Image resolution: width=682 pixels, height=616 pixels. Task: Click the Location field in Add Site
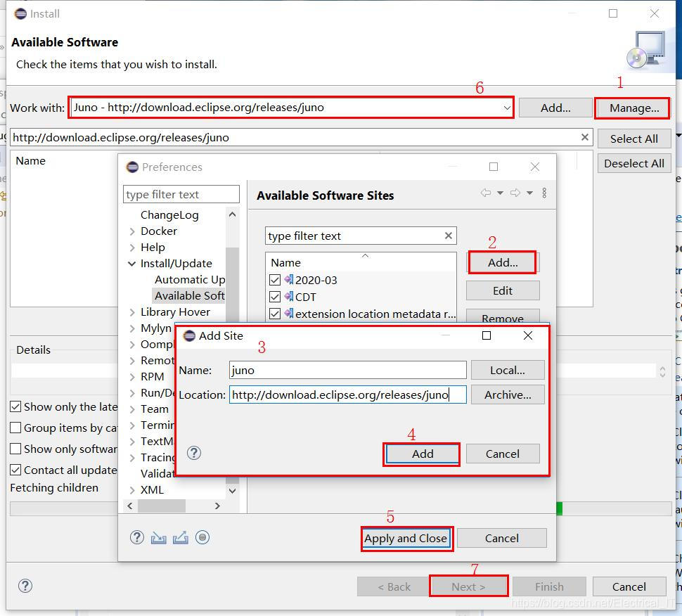coord(347,394)
